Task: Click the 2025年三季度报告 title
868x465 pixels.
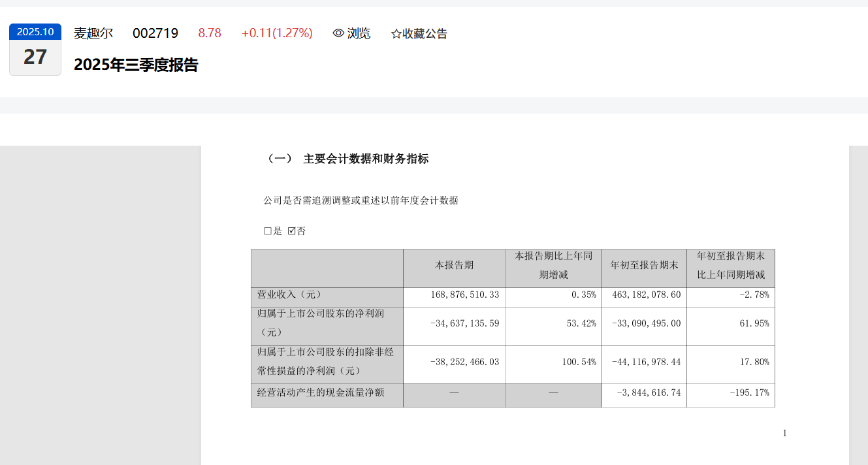Action: tap(136, 65)
